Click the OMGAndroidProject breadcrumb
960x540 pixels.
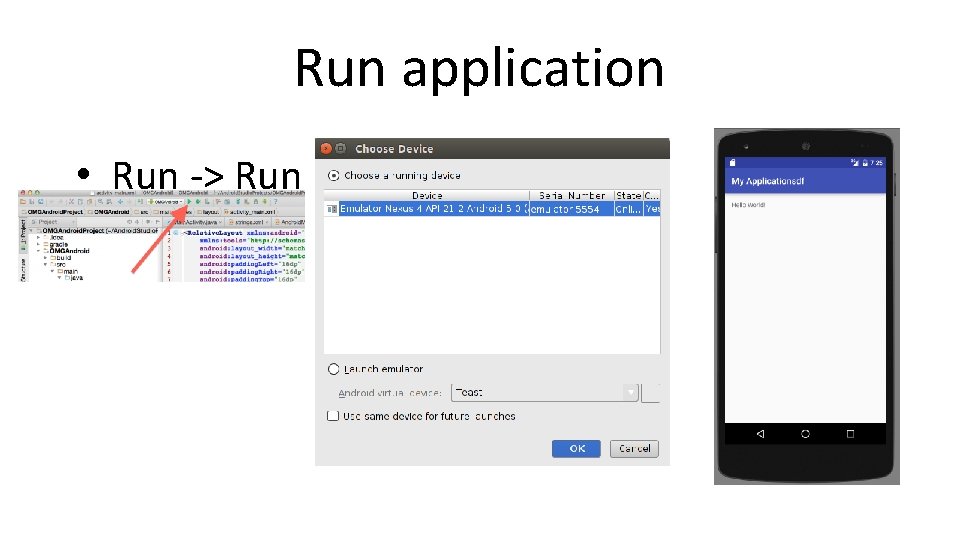tap(52, 212)
